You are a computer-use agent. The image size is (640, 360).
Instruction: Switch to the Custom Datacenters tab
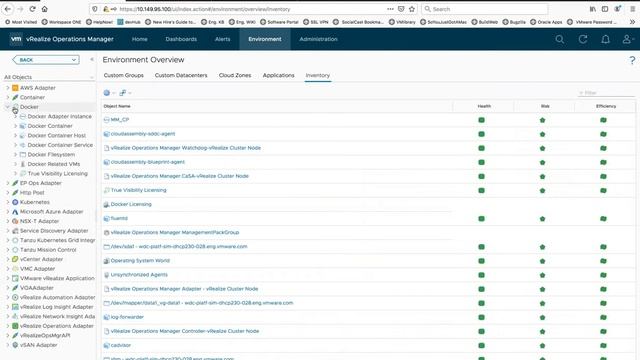pyautogui.click(x=181, y=76)
